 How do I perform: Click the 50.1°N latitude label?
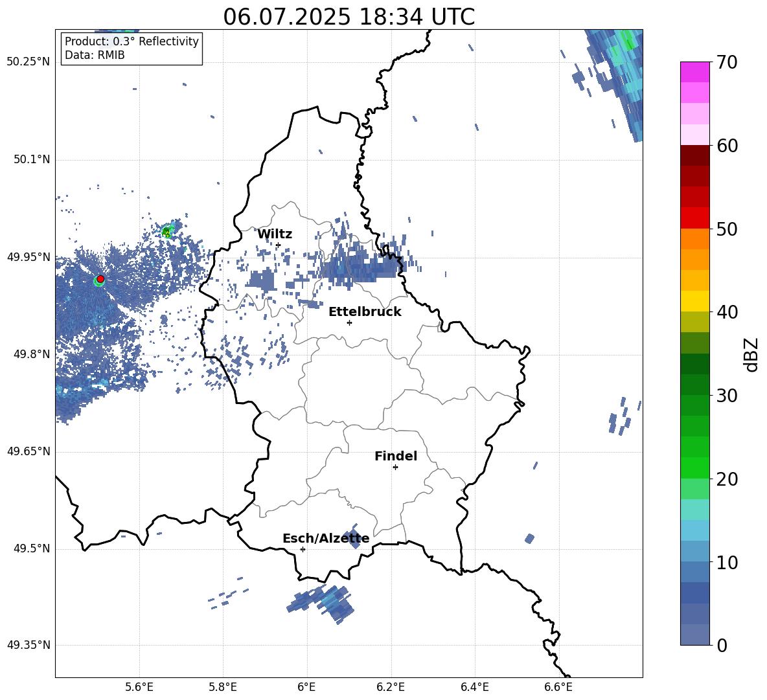(32, 159)
